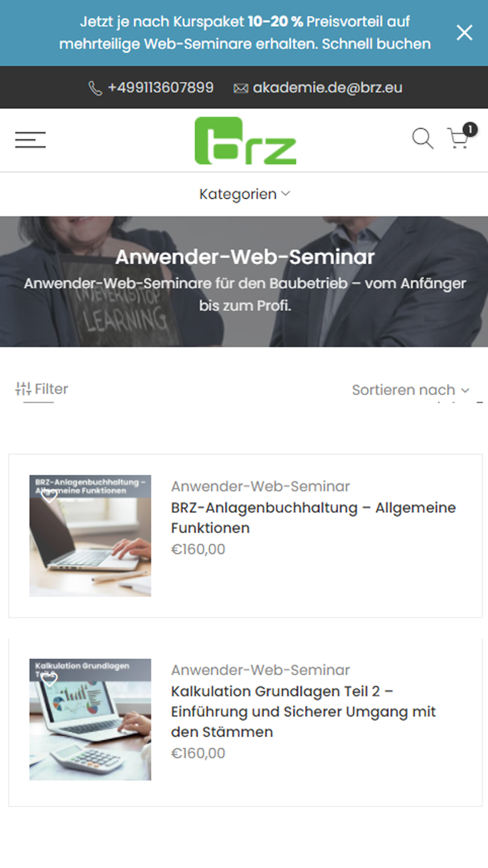
Task: Open Kalkulation Grundlagen Teil 2 title
Action: (x=303, y=711)
